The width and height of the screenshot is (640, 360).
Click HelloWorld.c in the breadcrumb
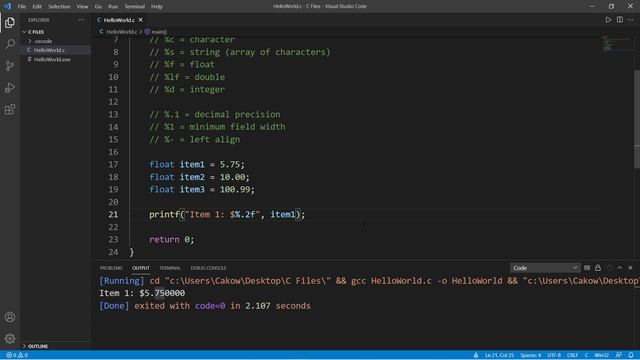(x=121, y=31)
